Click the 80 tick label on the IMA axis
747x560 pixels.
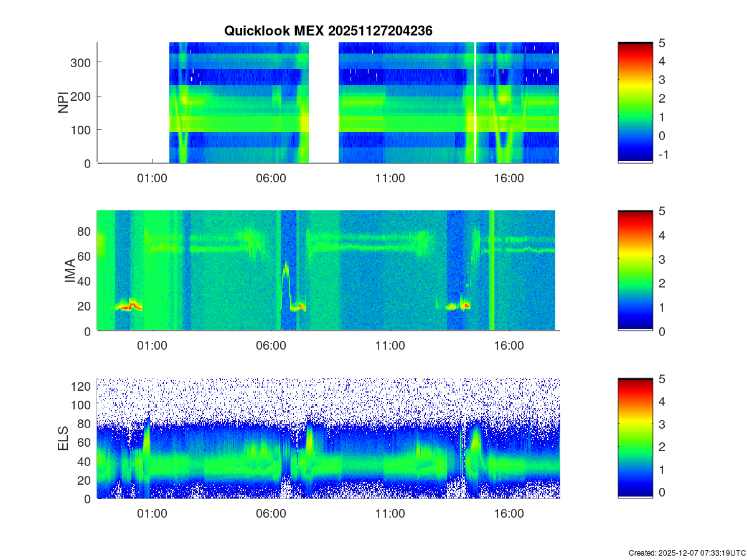point(85,231)
